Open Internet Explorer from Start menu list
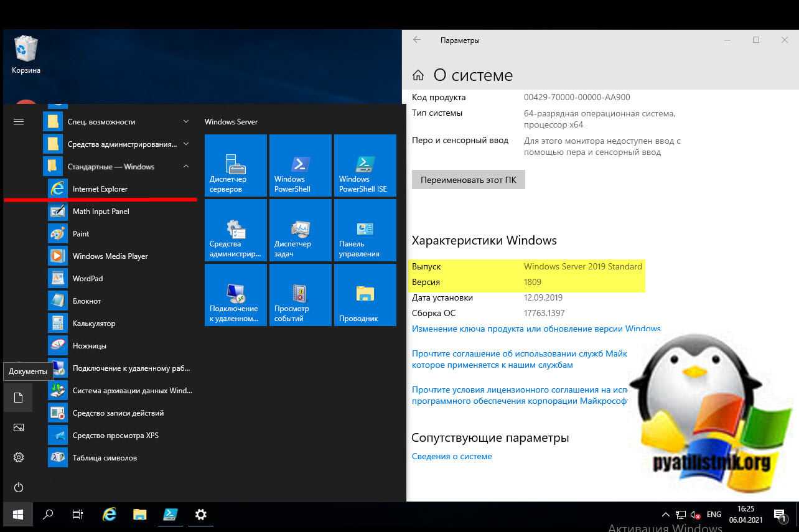This screenshot has width=799, height=532. point(120,189)
